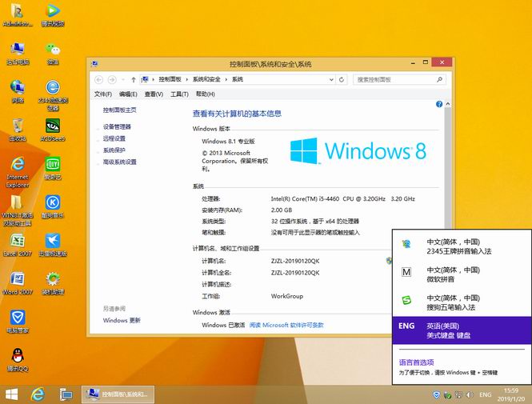Click the help question mark icon
The image size is (532, 404).
point(438,104)
